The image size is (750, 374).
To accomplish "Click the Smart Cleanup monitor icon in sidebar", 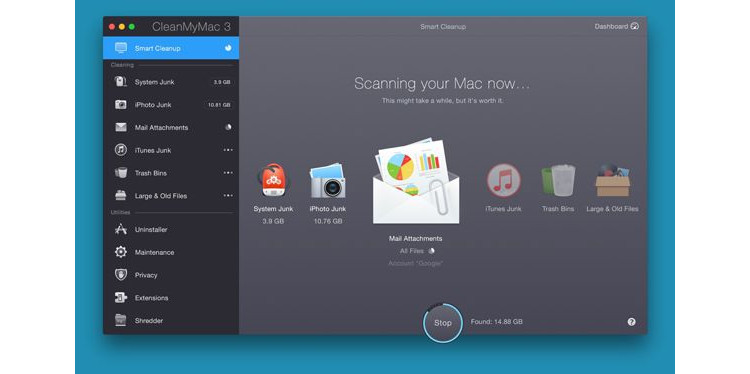I will (121, 48).
